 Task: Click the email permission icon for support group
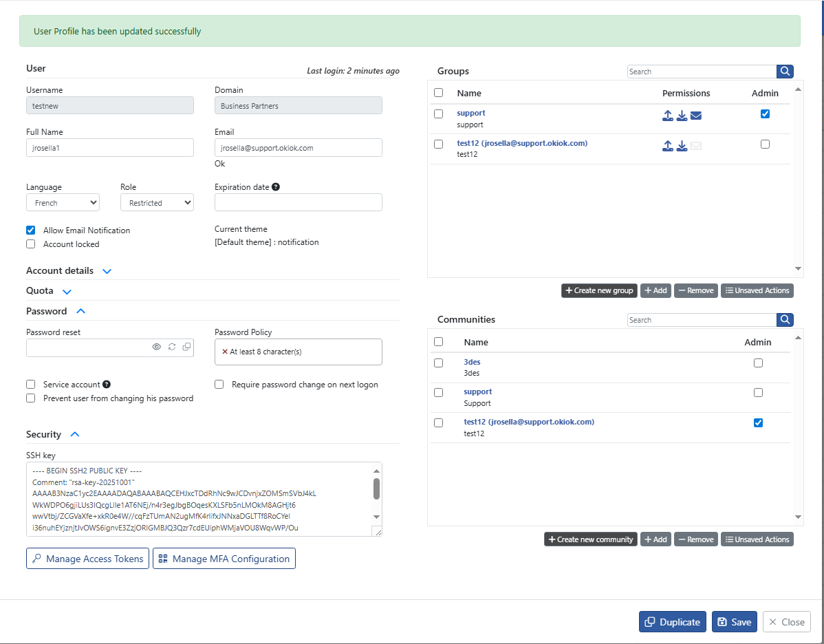tap(696, 116)
